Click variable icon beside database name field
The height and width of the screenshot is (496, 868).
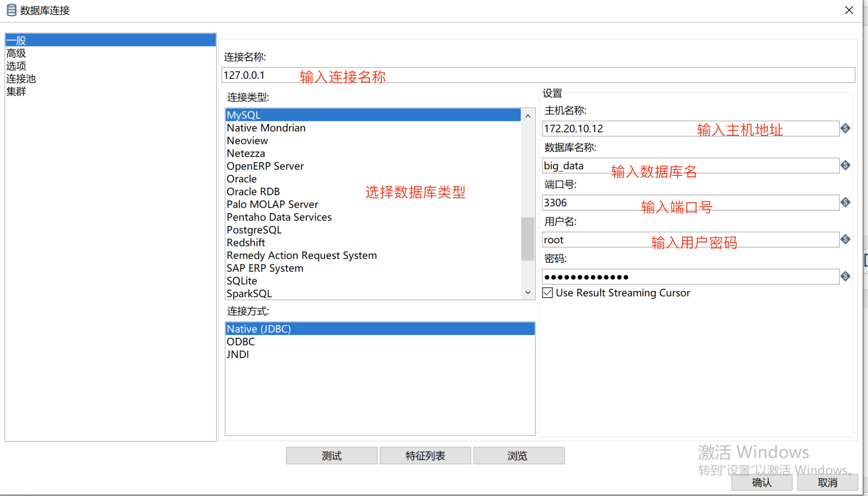(845, 165)
